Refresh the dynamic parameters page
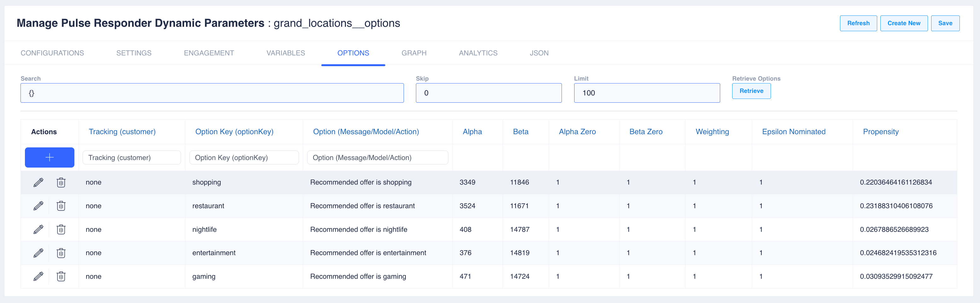Image resolution: width=980 pixels, height=303 pixels. tap(858, 23)
